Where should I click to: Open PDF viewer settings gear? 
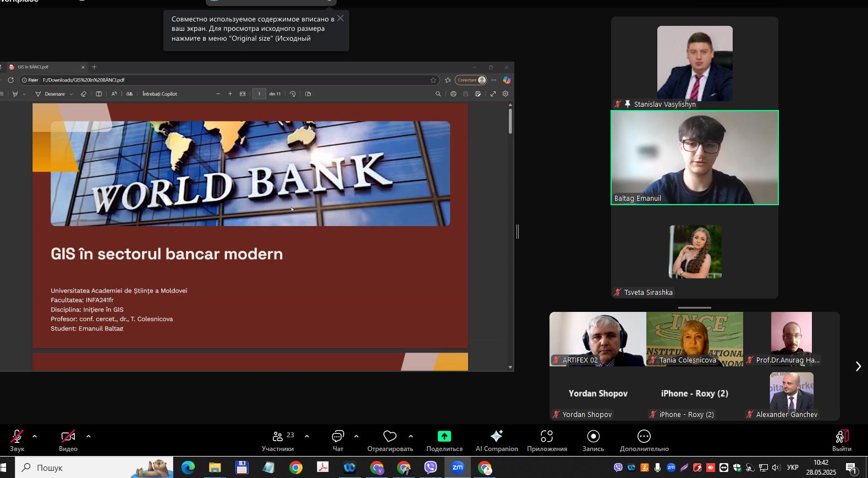coord(506,94)
